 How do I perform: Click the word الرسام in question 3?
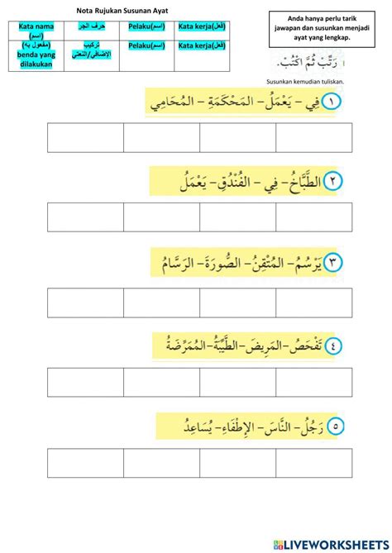click(x=178, y=264)
